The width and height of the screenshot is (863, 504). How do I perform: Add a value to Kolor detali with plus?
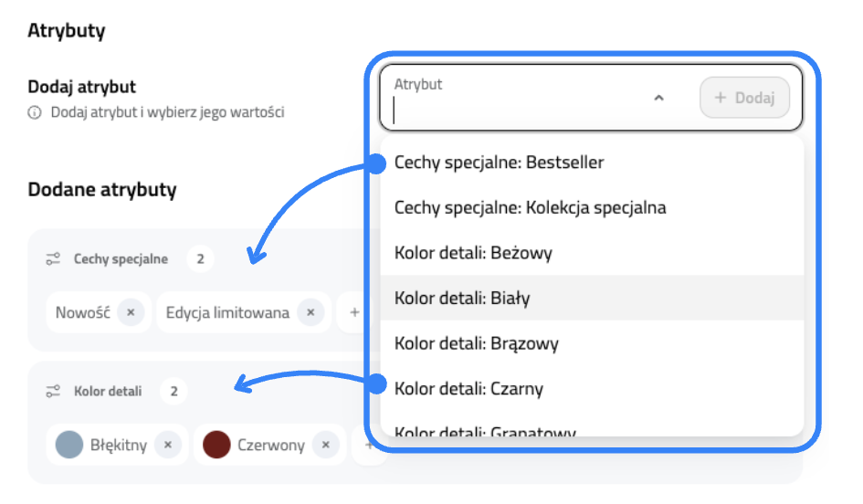369,446
